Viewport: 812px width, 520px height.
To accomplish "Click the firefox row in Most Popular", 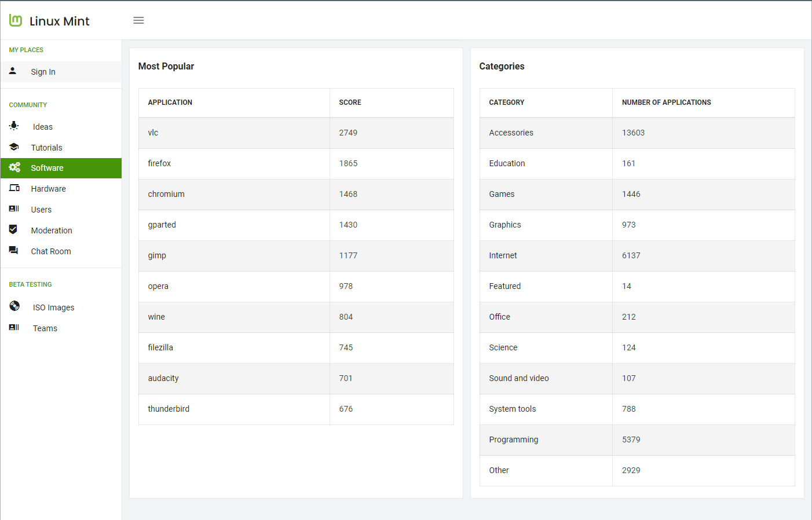I will pos(159,163).
